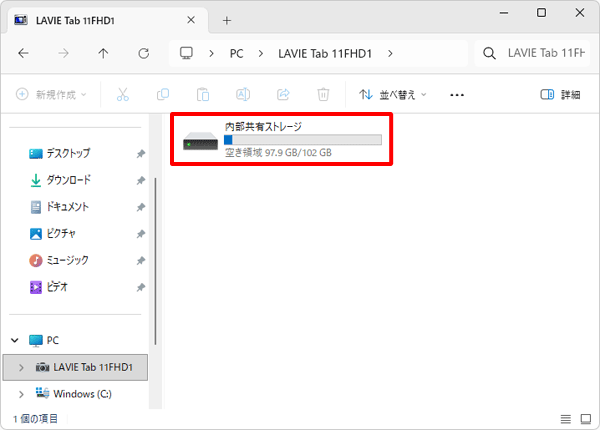Screen dimensions: 600x430
Task: Click chevron after monitor icon in address bar
Action: [211, 54]
